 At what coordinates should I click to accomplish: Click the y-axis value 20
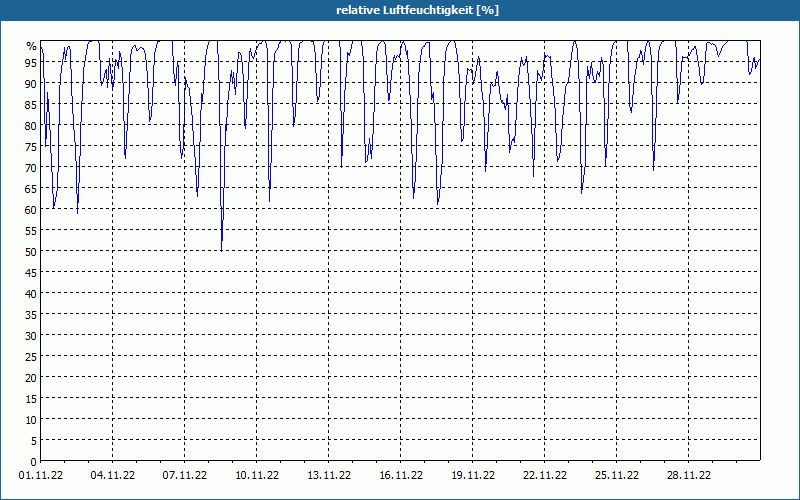coord(31,378)
